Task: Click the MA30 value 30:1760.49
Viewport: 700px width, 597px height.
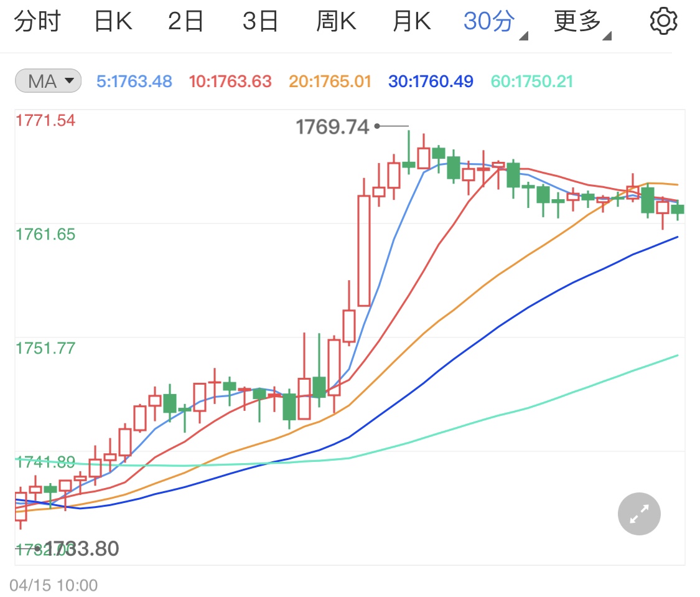Action: tap(431, 82)
